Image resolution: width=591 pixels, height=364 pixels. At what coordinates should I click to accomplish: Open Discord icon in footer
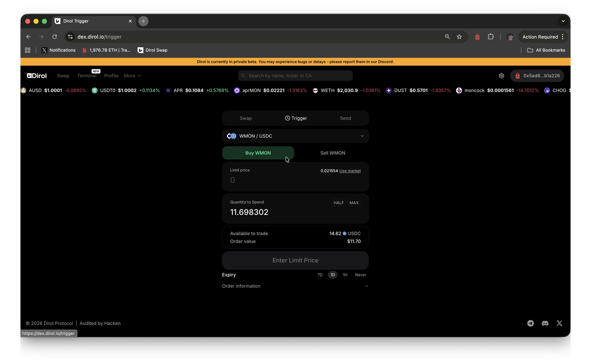[x=545, y=323]
